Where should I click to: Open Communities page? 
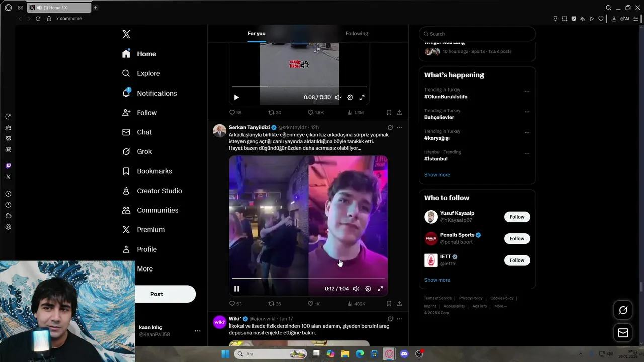[x=150, y=210]
